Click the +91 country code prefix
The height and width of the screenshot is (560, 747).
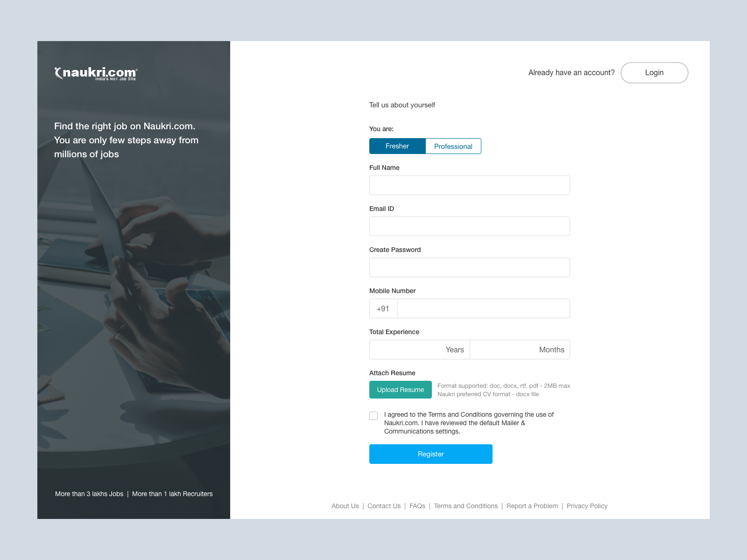pos(383,308)
